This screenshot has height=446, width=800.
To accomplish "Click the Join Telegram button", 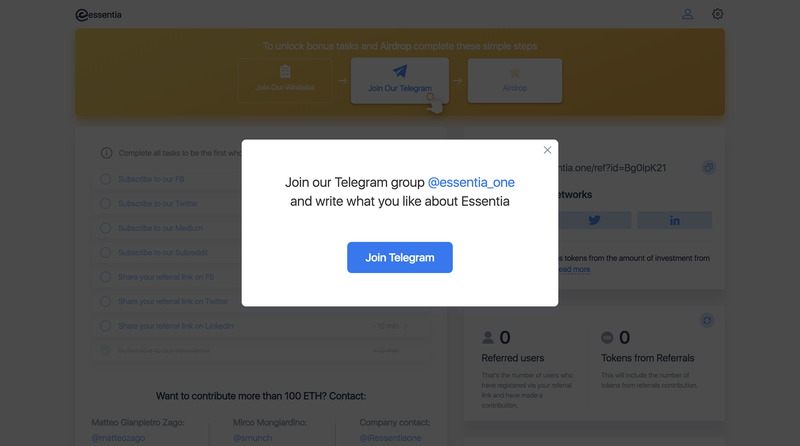I will 400,258.
